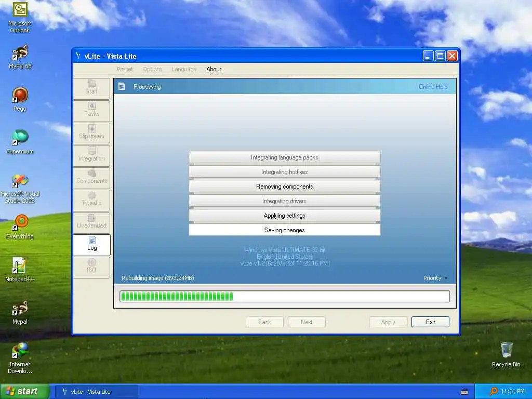Viewport: 532px width, 399px height.
Task: Minimize the vLite window
Action: [428, 56]
